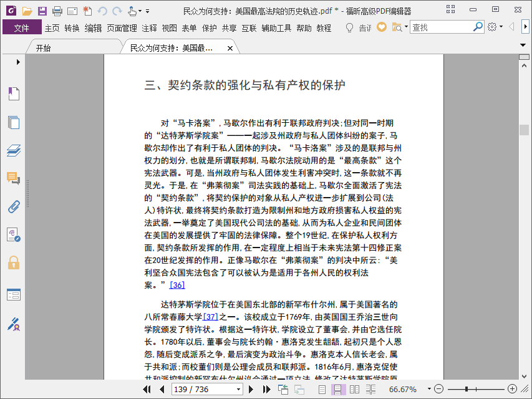Click the lightbulb tell-me icon

point(349,27)
